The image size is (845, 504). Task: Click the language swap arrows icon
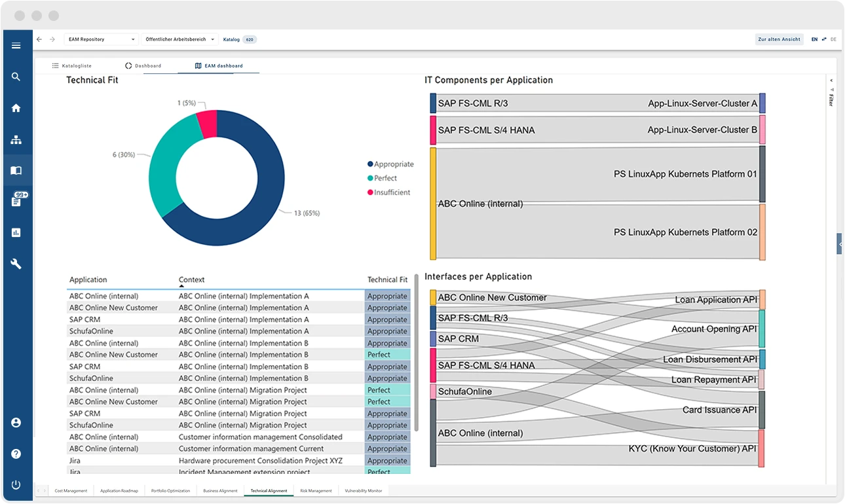pos(824,39)
